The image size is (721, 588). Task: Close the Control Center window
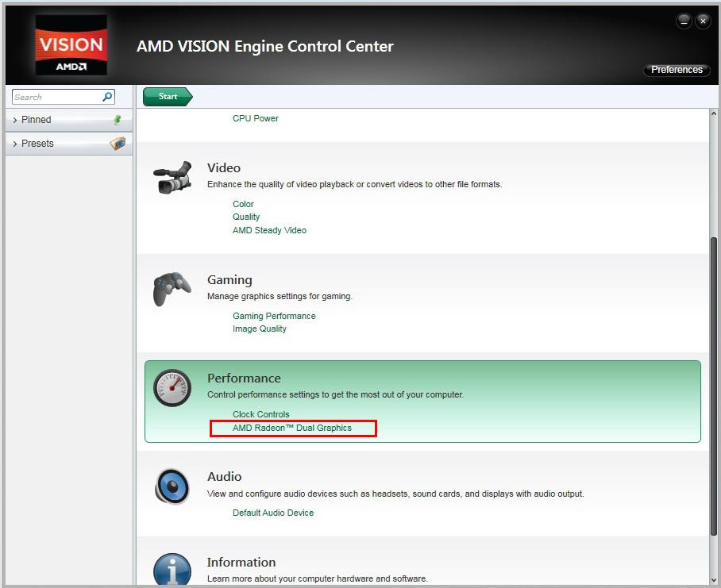[703, 21]
